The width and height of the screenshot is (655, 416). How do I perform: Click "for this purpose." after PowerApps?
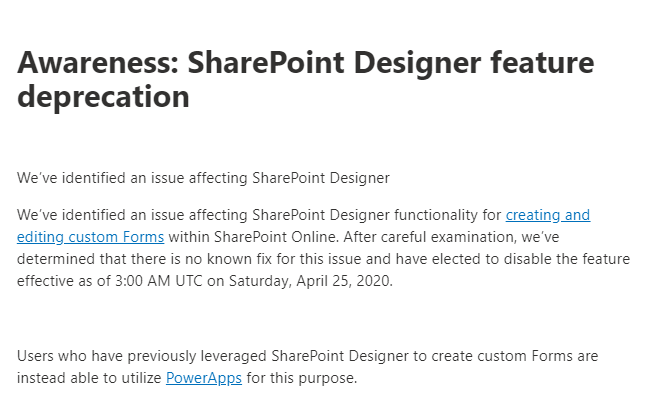[302, 378]
